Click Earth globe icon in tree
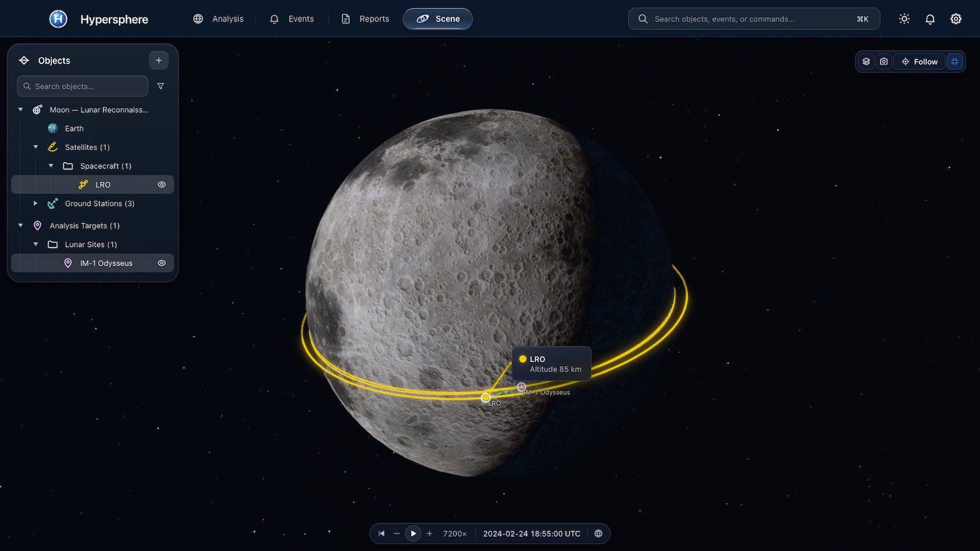This screenshot has width=980, height=551. click(x=53, y=129)
